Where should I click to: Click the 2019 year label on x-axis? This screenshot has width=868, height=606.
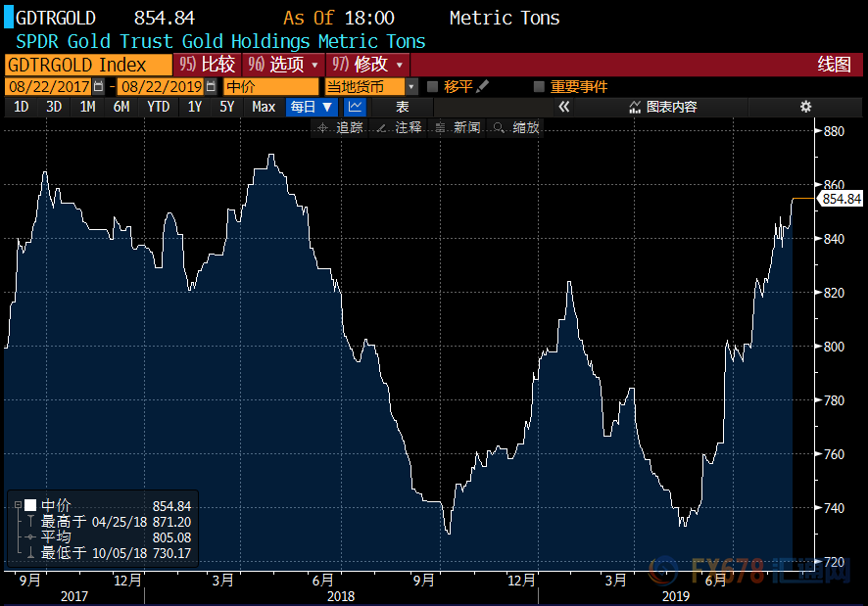[676, 596]
